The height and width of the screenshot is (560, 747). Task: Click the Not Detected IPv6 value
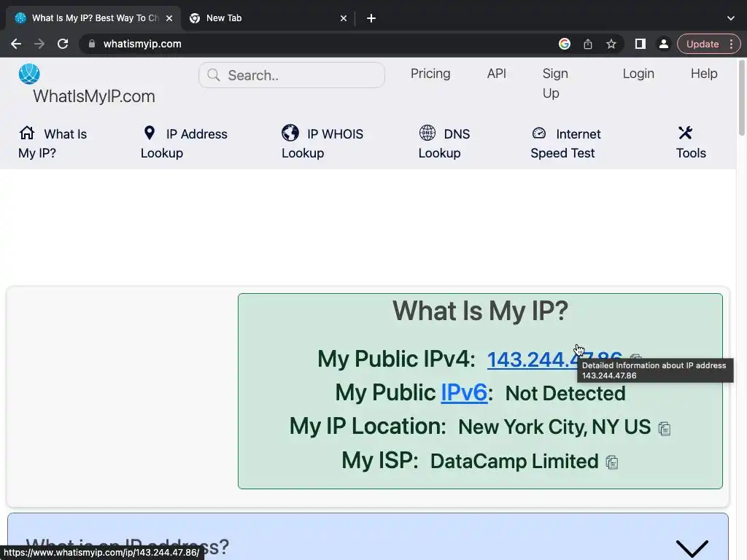[565, 393]
